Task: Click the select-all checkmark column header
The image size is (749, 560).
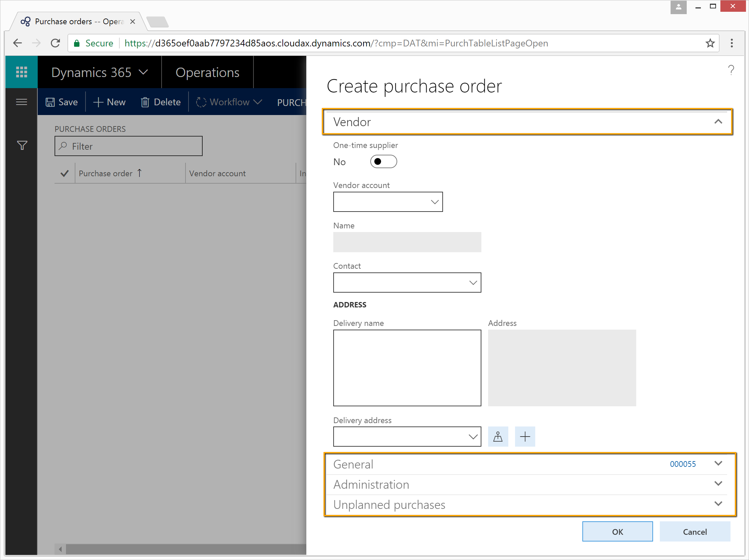Action: (x=64, y=174)
